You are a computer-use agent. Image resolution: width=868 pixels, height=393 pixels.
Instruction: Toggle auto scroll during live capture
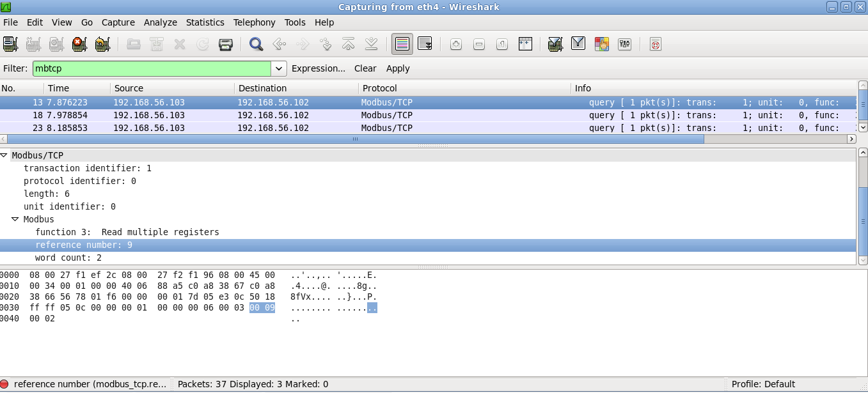425,44
